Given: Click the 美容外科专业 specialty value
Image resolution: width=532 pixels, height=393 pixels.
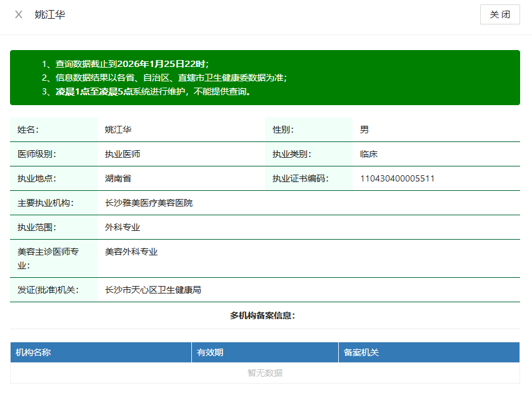Looking at the screenshot, I should click(x=131, y=252).
